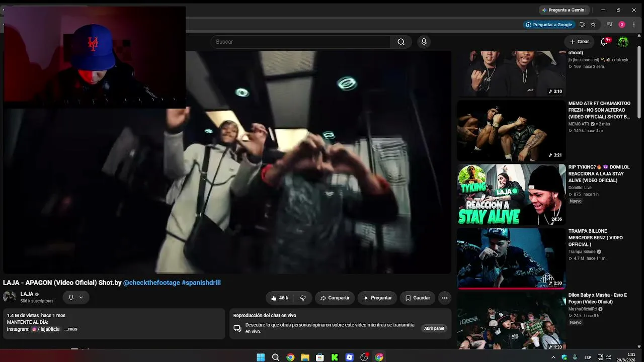Click the Preguntar button under the video
The width and height of the screenshot is (644, 362).
[x=377, y=298]
